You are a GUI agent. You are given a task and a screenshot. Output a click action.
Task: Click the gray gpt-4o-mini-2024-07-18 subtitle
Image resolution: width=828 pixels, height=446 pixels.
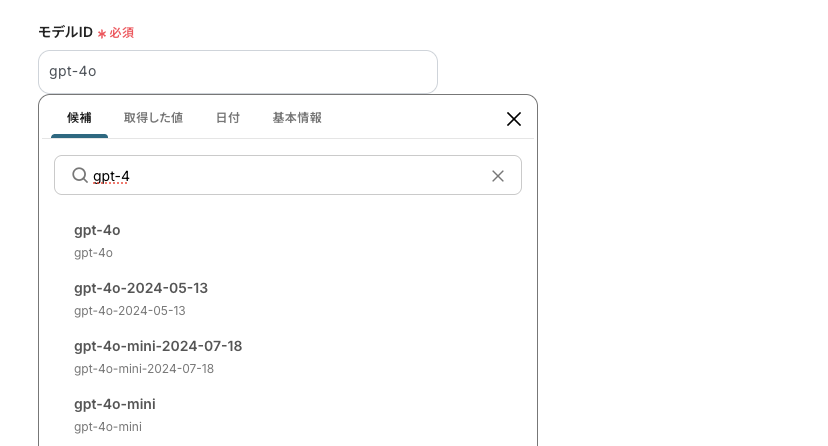tap(144, 369)
